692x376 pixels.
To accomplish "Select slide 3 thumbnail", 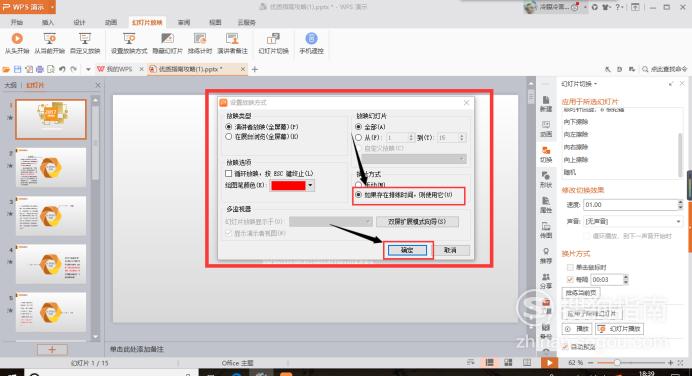I will [51, 216].
